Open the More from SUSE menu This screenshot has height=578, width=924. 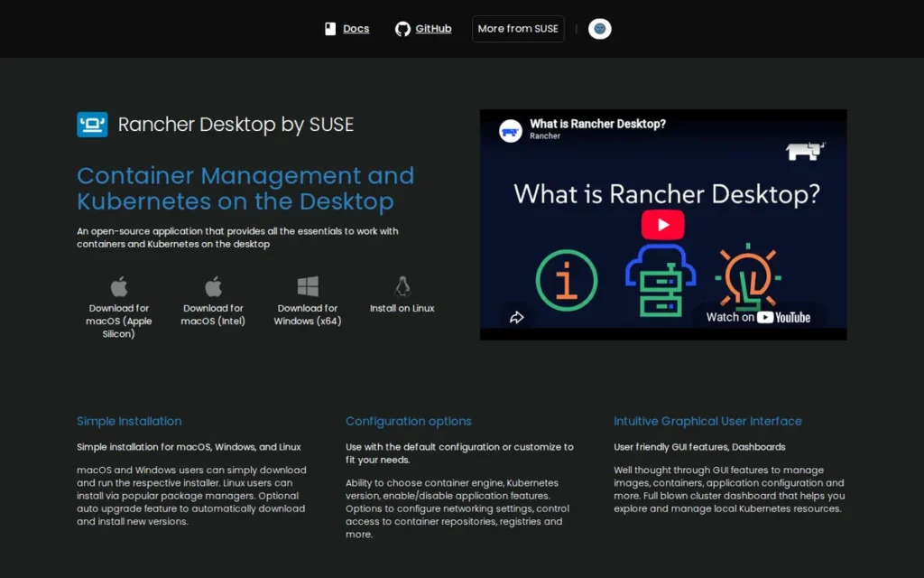(x=517, y=28)
